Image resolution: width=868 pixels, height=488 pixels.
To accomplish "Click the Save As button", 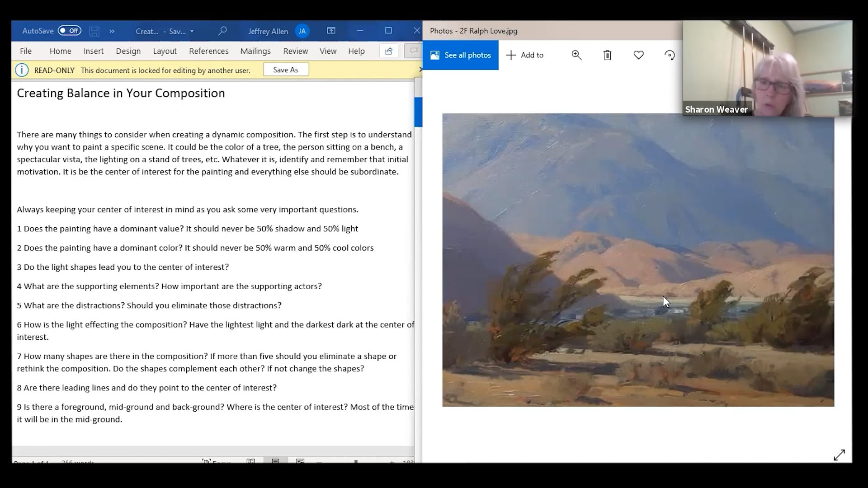I will pyautogui.click(x=286, y=70).
